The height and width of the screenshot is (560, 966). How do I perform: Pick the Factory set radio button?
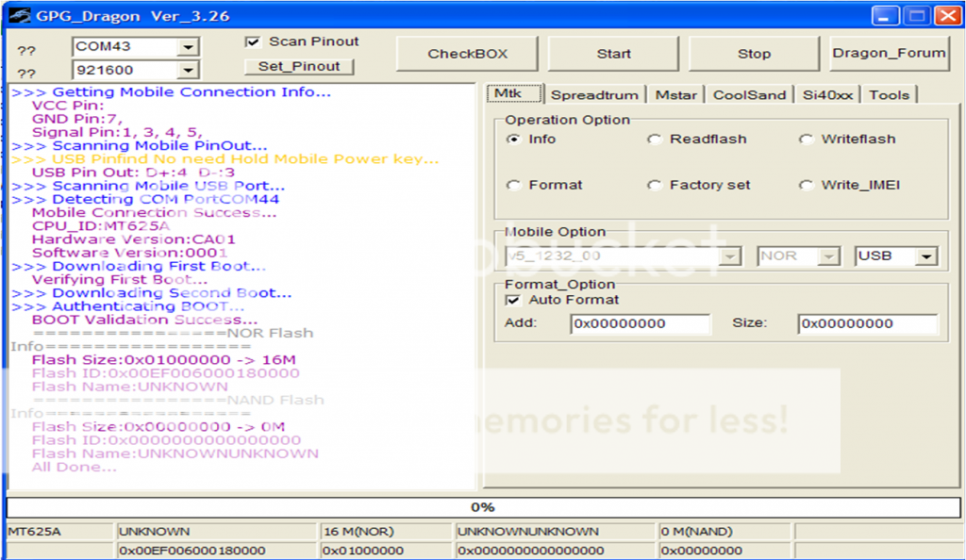pyautogui.click(x=655, y=186)
